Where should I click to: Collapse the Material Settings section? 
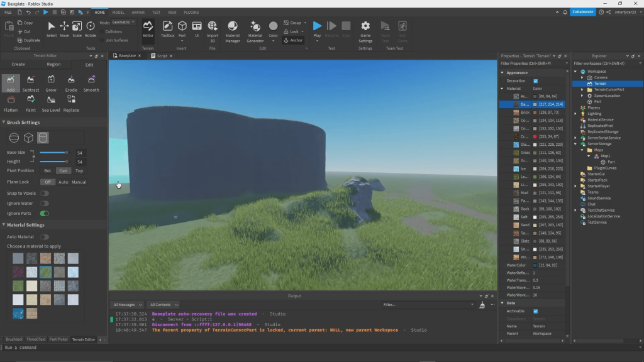click(x=4, y=225)
